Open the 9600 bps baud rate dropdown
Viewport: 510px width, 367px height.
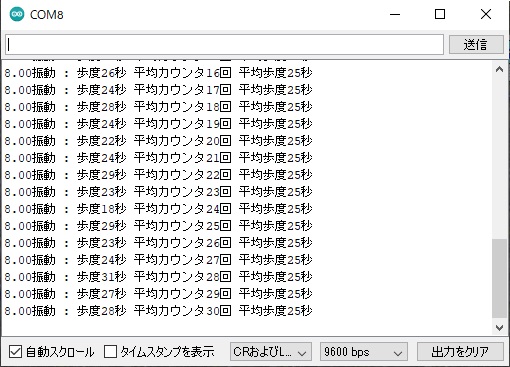[x=364, y=352]
